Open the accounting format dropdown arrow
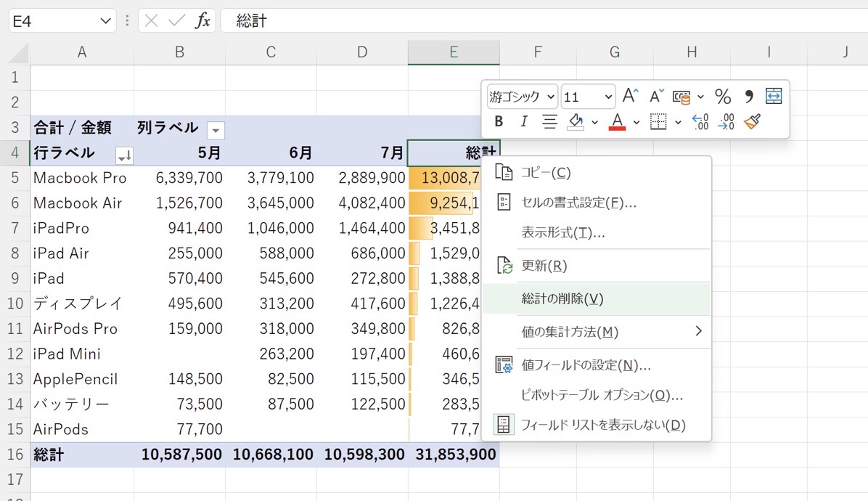This screenshot has height=501, width=868. click(x=700, y=97)
